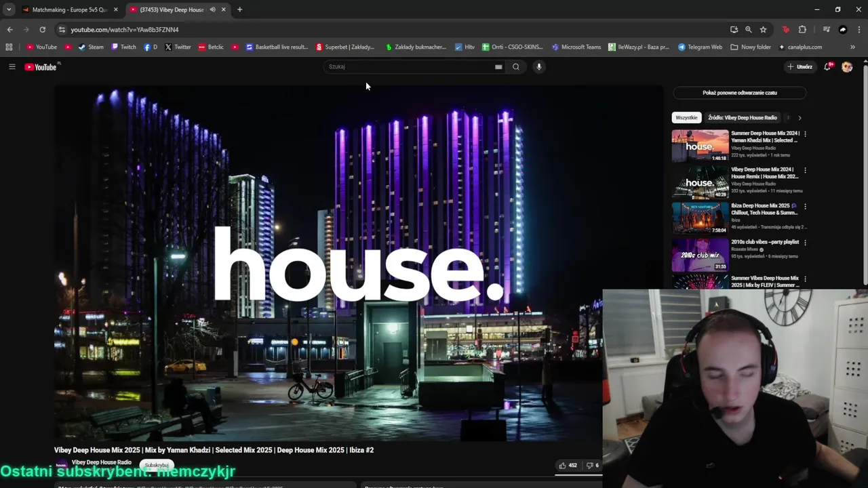Viewport: 868px width, 488px height.
Task: Open the apps grid in bookmarks bar
Action: coord(9,47)
